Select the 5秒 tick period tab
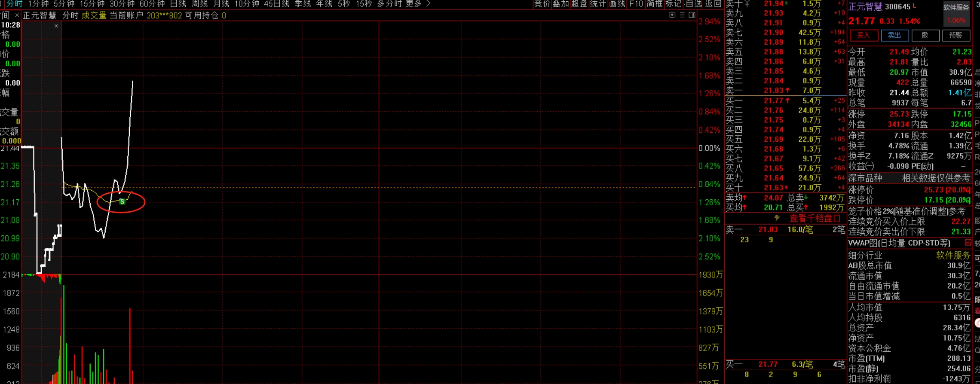 coord(344,4)
